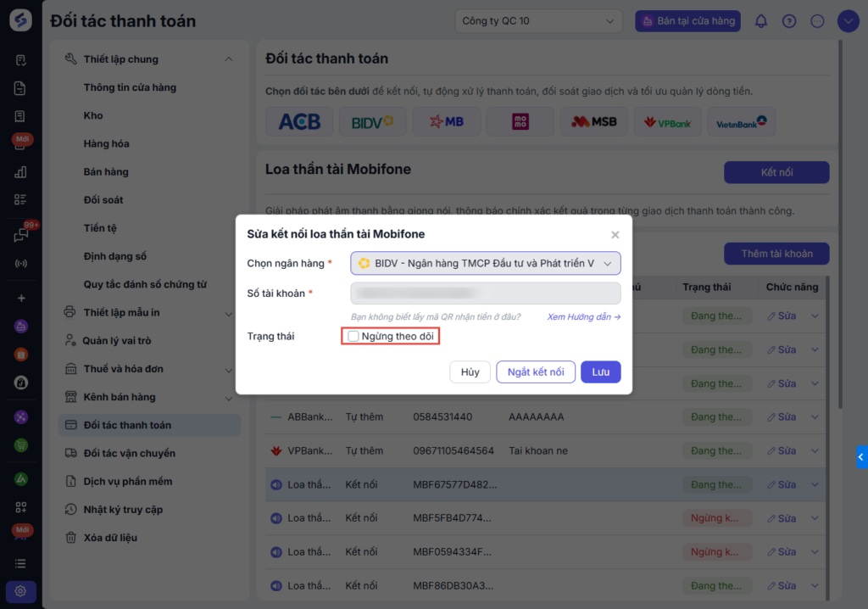868x609 pixels.
Task: Click the Số tài khoản input field
Action: click(485, 293)
